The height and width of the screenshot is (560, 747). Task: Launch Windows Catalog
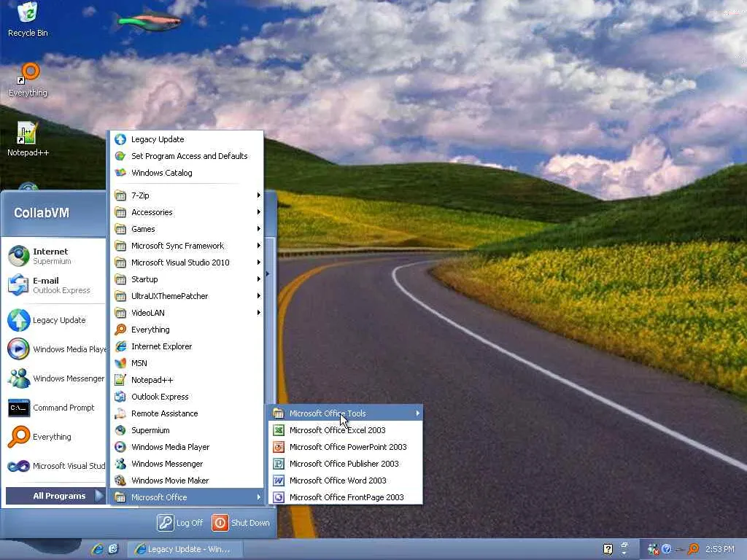click(x=187, y=172)
